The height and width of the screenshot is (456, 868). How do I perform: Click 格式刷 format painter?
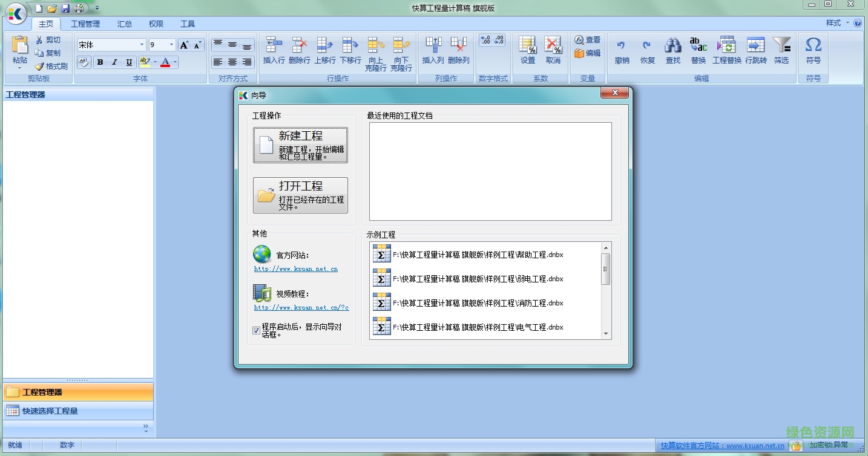point(51,67)
